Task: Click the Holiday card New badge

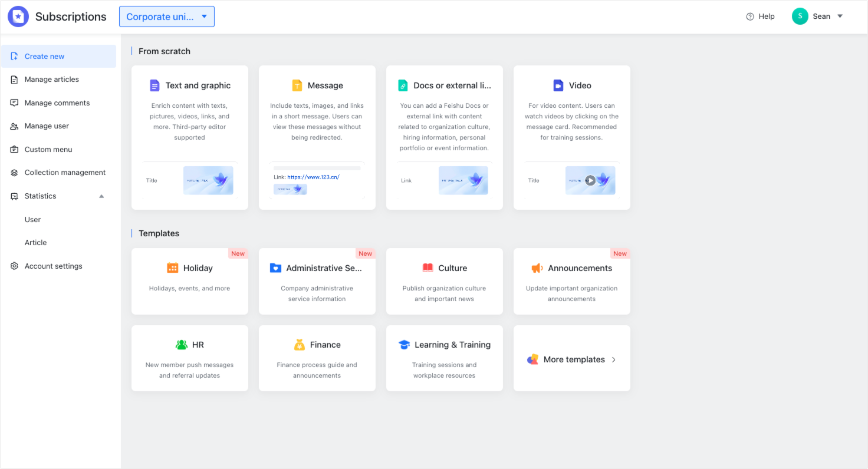Action: pyautogui.click(x=238, y=253)
